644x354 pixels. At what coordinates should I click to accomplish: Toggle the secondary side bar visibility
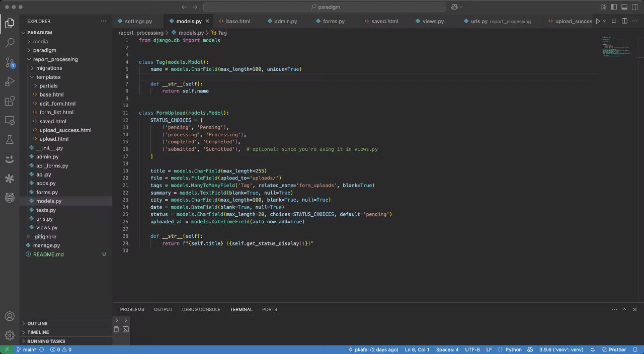(x=636, y=7)
